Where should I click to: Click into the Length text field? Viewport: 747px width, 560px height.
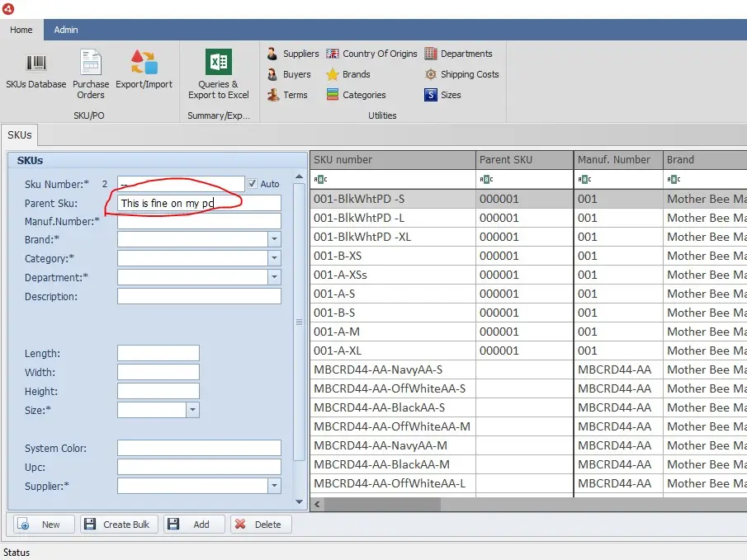click(x=158, y=353)
